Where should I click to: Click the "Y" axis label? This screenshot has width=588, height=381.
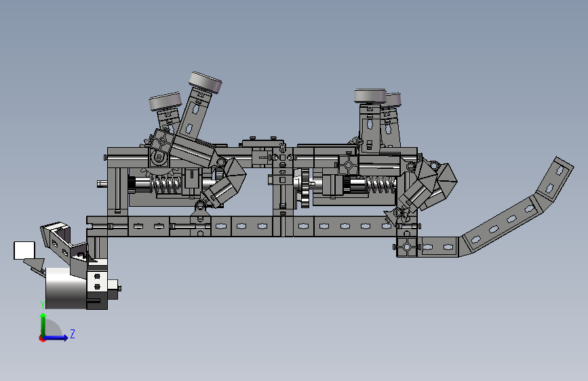[x=43, y=304]
